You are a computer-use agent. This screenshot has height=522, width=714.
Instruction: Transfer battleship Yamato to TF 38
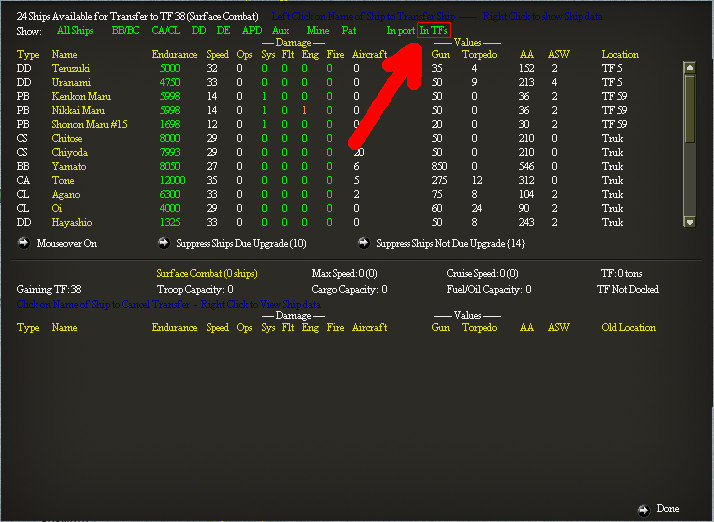(69, 166)
